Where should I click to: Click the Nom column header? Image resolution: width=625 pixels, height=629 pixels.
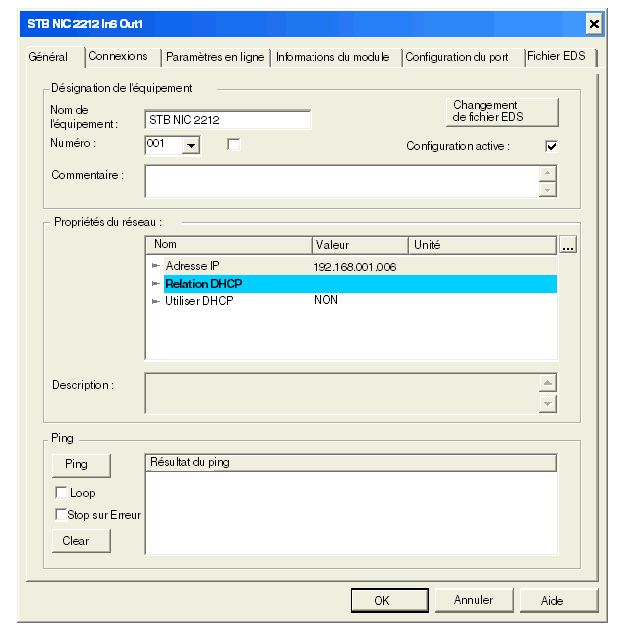(x=229, y=245)
